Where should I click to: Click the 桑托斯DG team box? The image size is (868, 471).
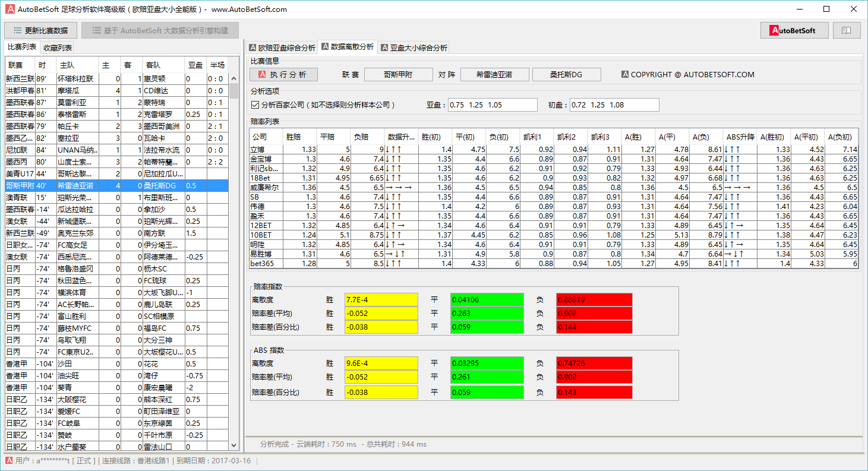566,74
